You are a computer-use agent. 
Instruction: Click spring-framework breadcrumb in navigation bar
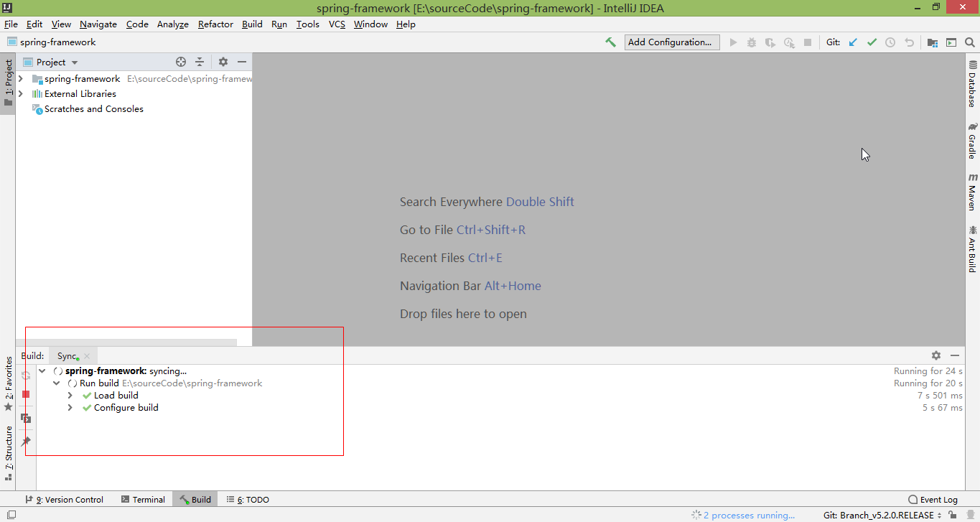pyautogui.click(x=52, y=42)
